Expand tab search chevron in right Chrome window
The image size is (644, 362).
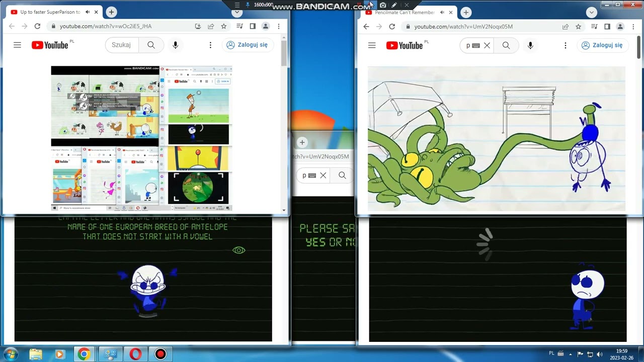click(x=592, y=12)
